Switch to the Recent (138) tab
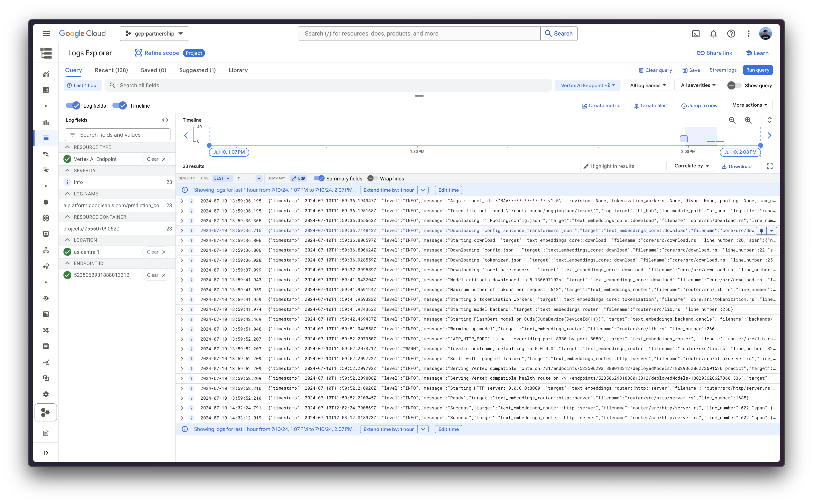813x504 pixels. click(x=111, y=70)
